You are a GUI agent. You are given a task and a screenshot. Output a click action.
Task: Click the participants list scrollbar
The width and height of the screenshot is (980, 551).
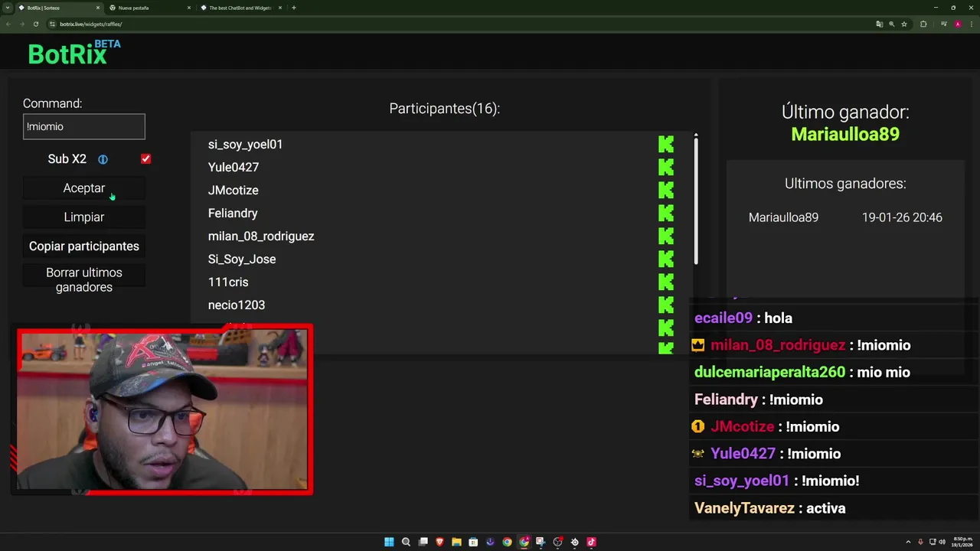pos(696,201)
